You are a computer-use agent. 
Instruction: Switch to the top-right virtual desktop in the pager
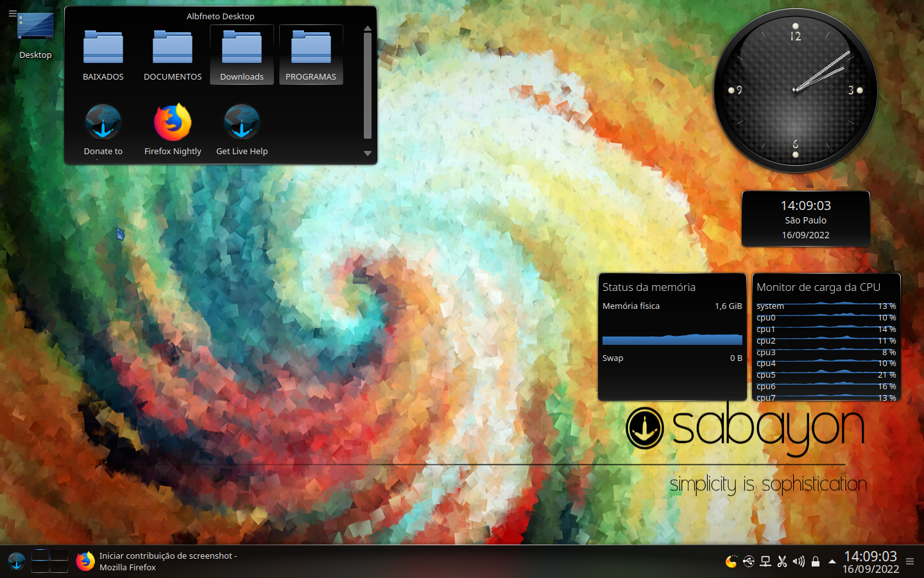coord(59,555)
